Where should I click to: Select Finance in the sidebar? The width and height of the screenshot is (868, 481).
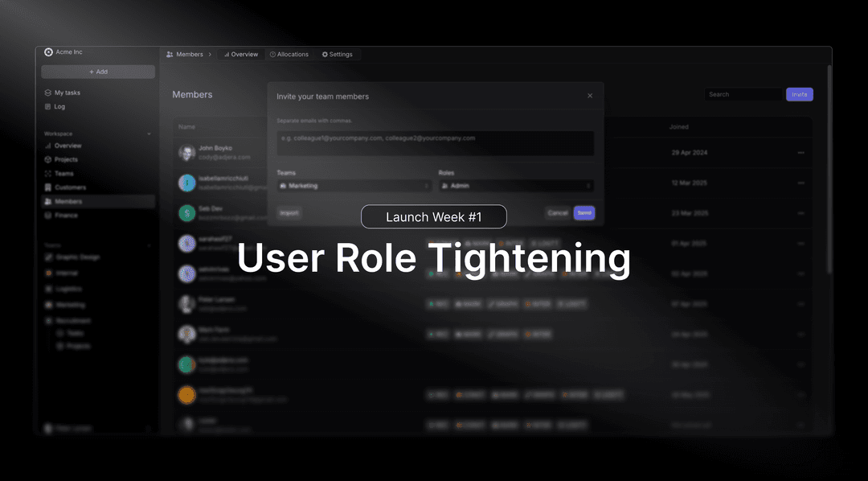[66, 216]
